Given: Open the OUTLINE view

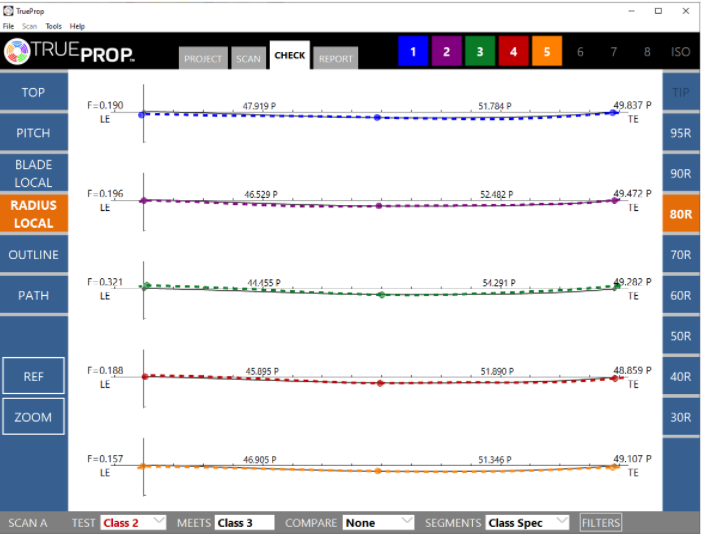Looking at the screenshot, I should tap(33, 255).
